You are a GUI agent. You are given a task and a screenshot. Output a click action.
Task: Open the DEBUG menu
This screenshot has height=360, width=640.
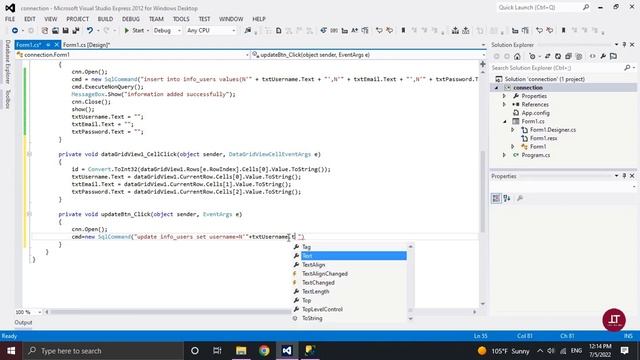pos(131,19)
